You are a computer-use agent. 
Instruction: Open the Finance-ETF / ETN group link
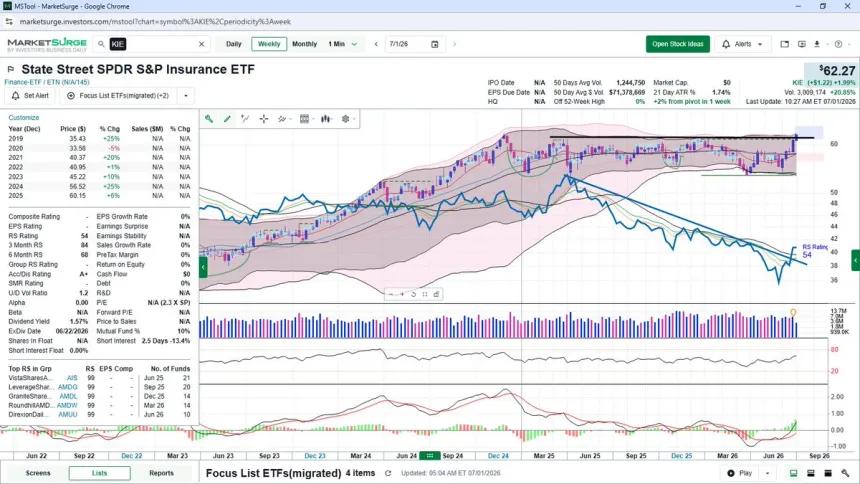[47, 82]
